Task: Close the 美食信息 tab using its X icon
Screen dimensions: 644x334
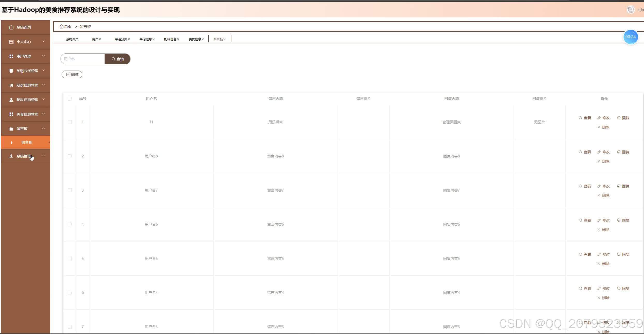Action: tap(203, 39)
